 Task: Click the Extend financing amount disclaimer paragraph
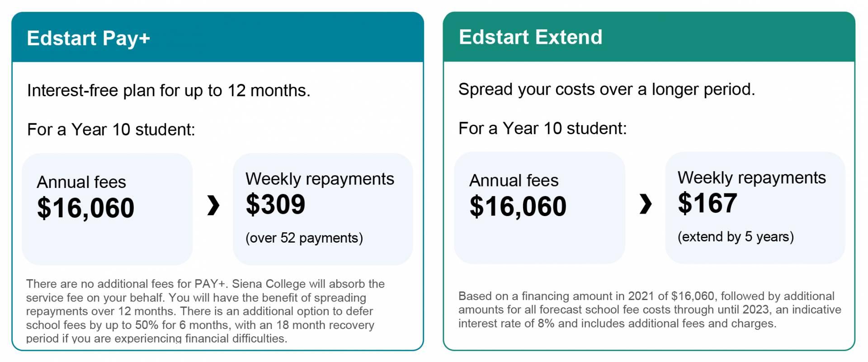coord(650,310)
